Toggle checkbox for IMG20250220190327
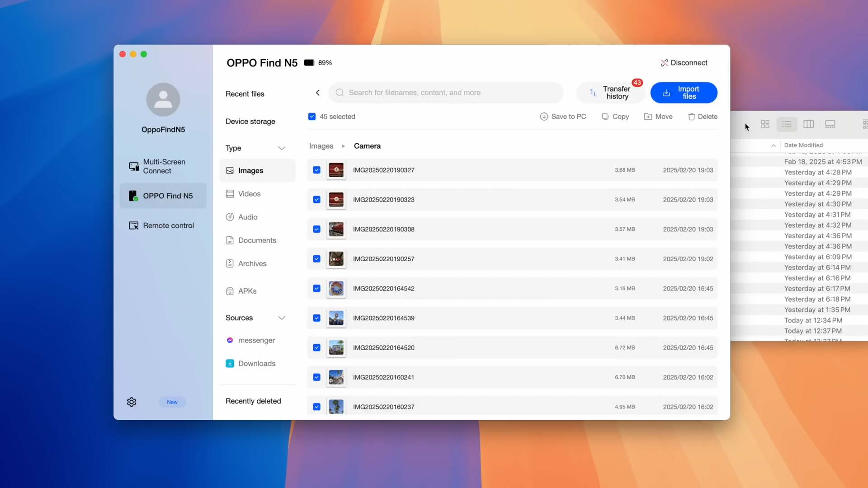Viewport: 868px width, 488px height. [x=316, y=170]
